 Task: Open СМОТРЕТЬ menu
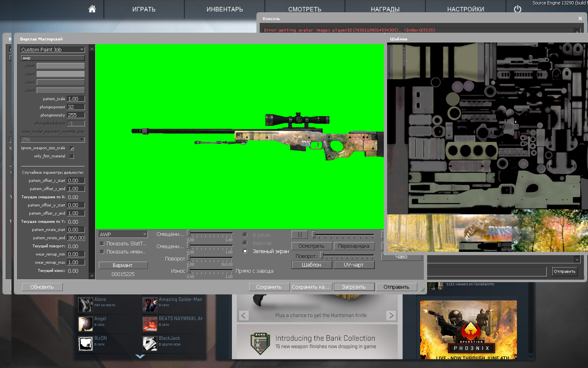pos(305,9)
